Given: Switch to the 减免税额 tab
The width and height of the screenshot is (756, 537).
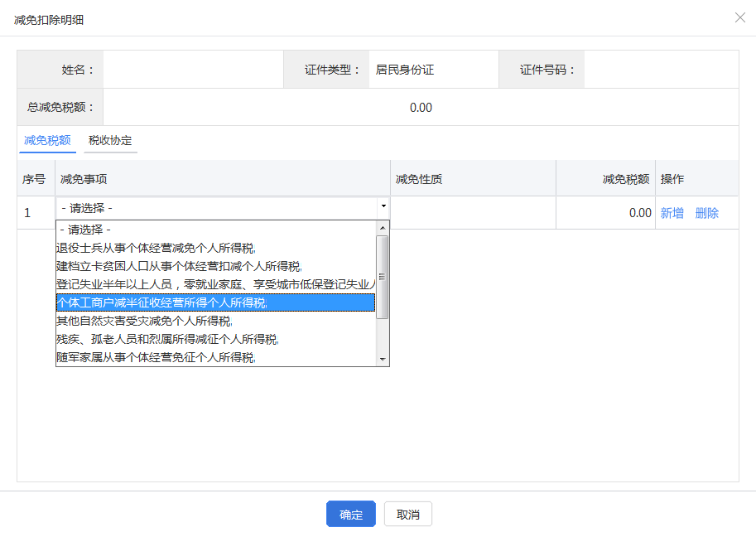Looking at the screenshot, I should [47, 140].
